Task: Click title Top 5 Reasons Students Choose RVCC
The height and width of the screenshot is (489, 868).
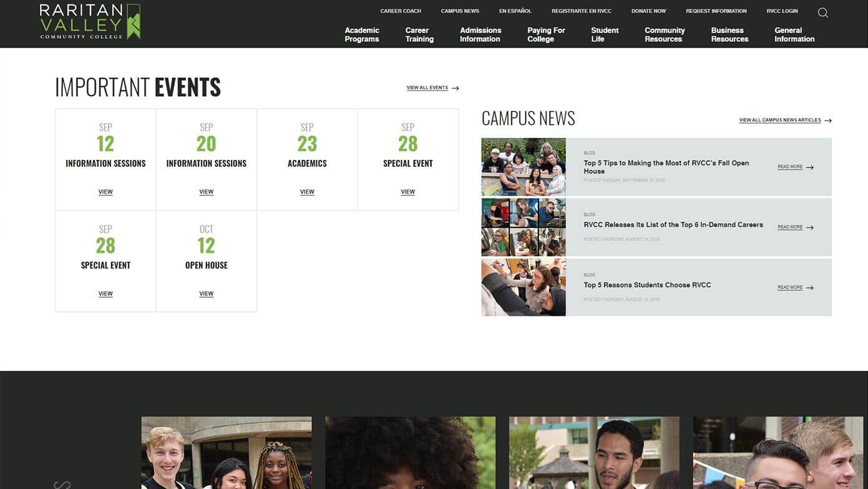Action: tap(647, 285)
